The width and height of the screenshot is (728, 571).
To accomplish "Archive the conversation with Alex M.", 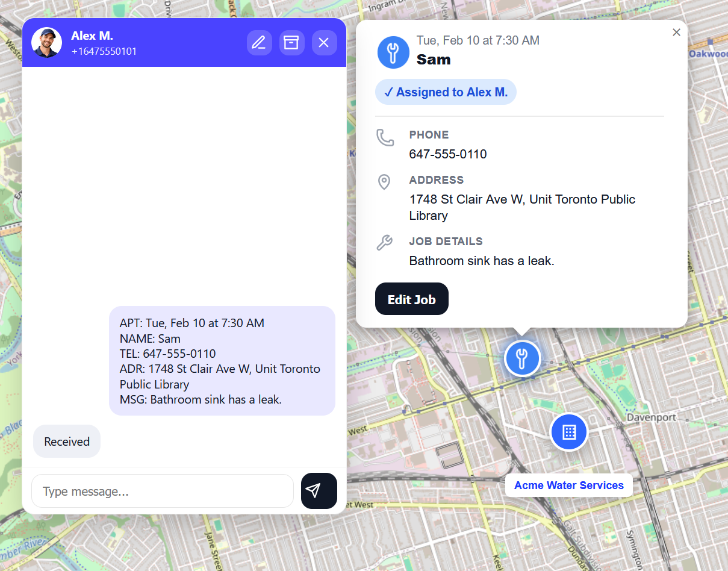I will tap(292, 42).
